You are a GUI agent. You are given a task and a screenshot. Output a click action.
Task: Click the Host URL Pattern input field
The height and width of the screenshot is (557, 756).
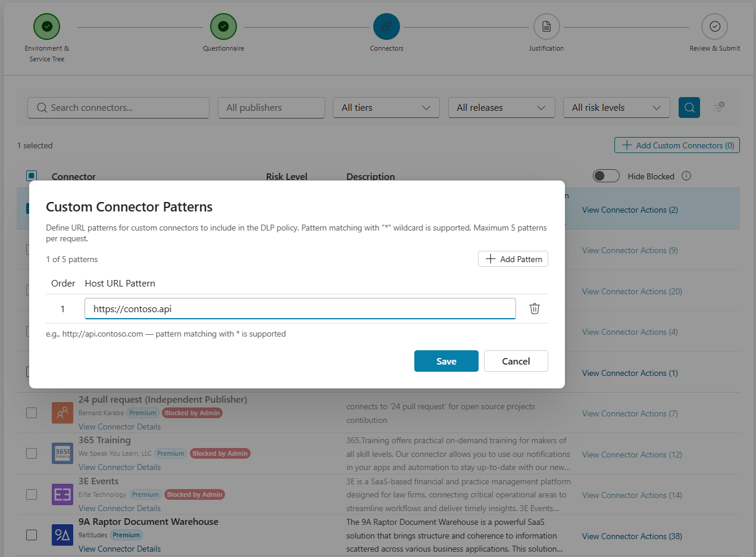click(x=300, y=309)
